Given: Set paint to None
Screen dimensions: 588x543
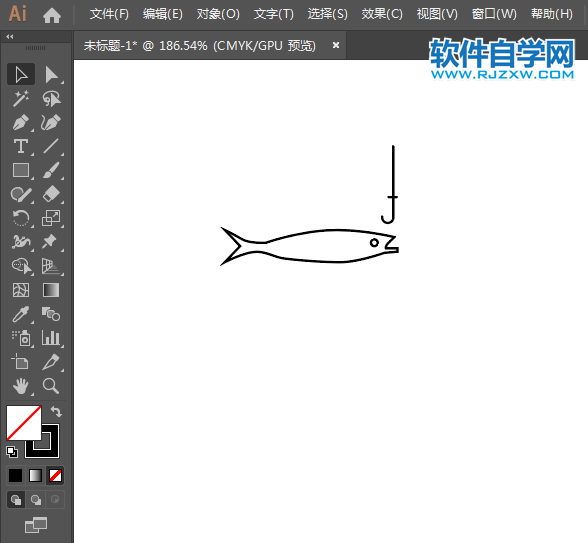Looking at the screenshot, I should 56,476.
